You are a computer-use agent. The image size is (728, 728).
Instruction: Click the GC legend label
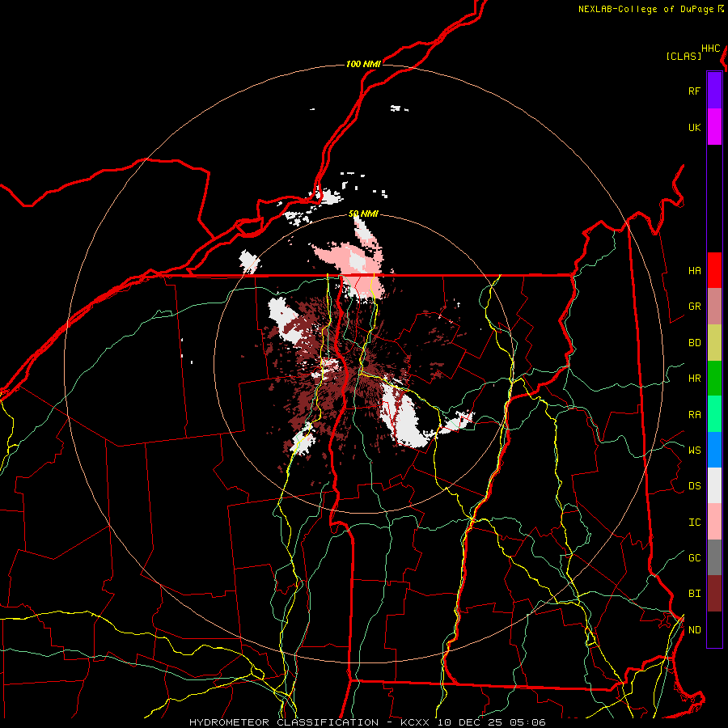point(694,558)
